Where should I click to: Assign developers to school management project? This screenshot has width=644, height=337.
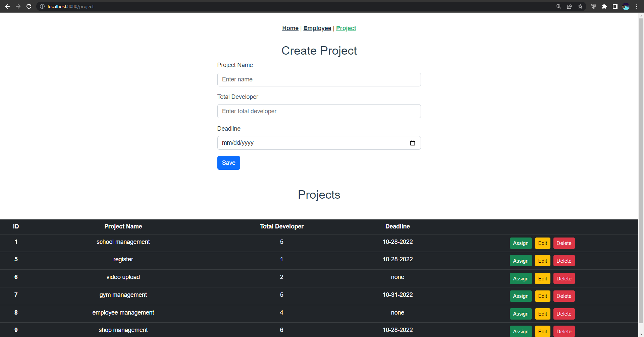coord(521,243)
